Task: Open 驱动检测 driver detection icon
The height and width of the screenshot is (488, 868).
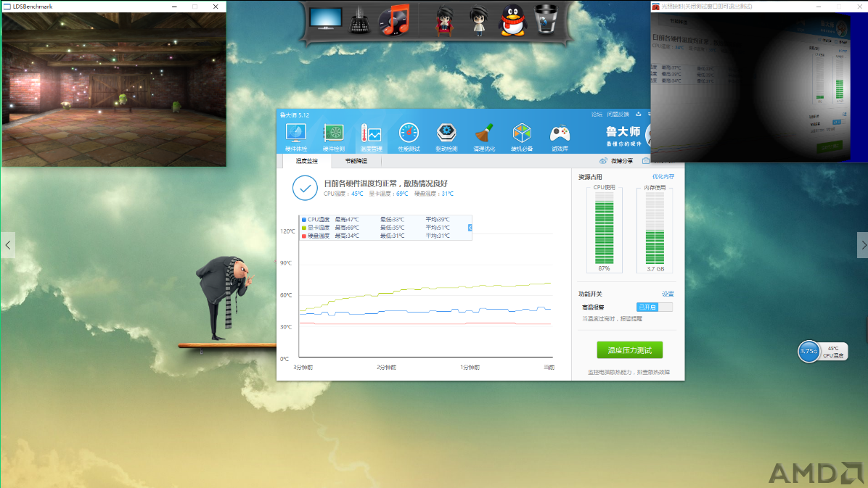Action: tap(446, 136)
